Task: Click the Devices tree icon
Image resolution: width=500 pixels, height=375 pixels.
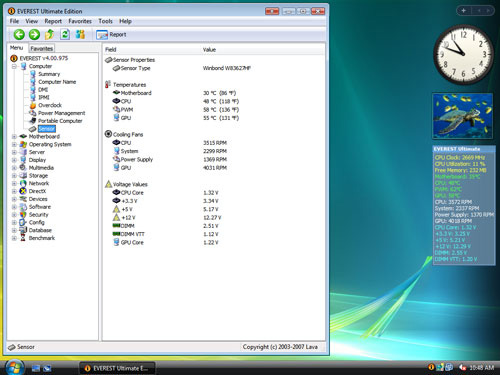Action: tap(23, 199)
